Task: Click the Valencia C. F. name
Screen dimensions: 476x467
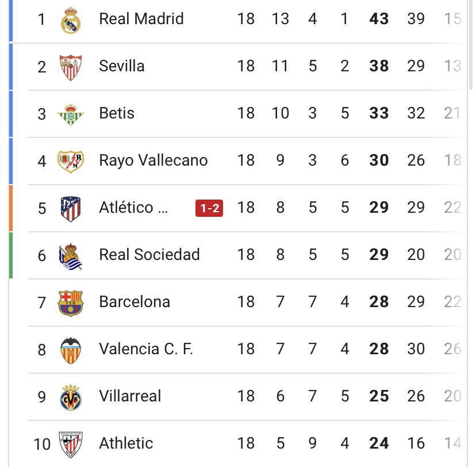Action: 146,349
